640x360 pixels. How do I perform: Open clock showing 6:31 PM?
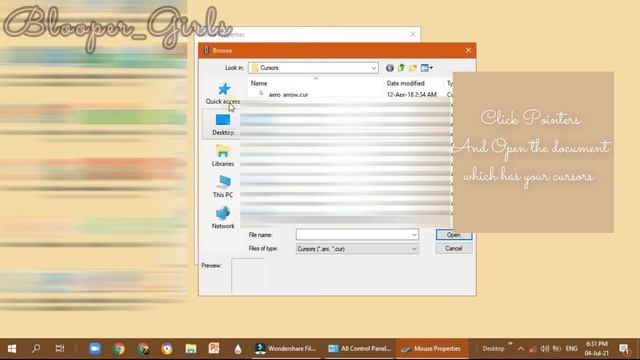(x=597, y=349)
